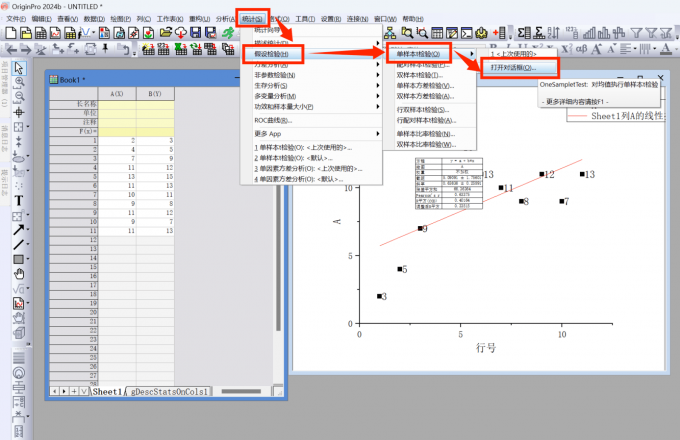Click the Add New Columns icon
The image size is (680, 440).
point(500,33)
